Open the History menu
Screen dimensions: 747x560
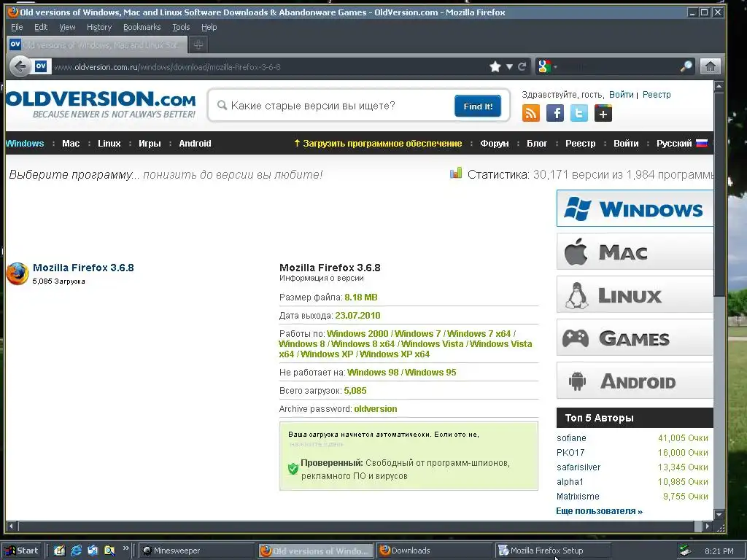tap(99, 27)
